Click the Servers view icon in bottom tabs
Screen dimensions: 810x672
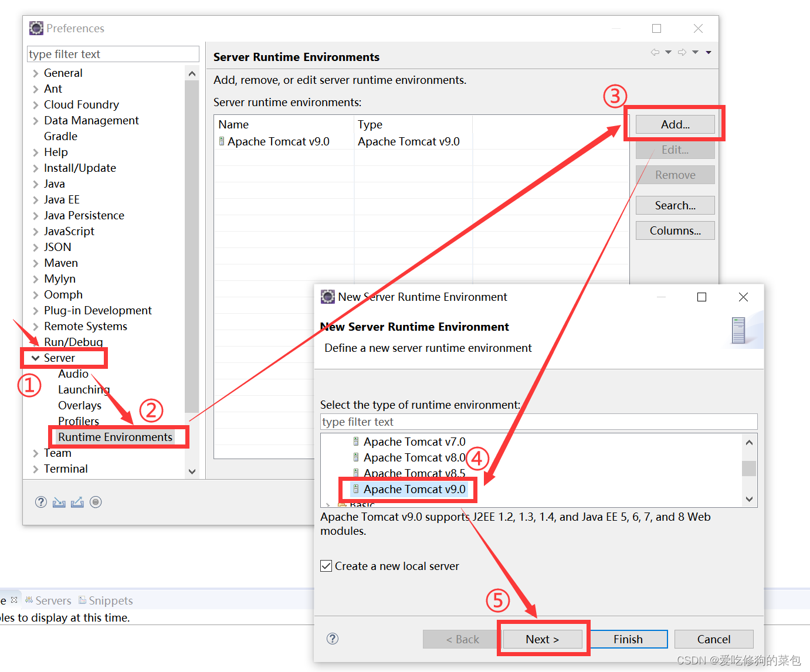click(29, 600)
